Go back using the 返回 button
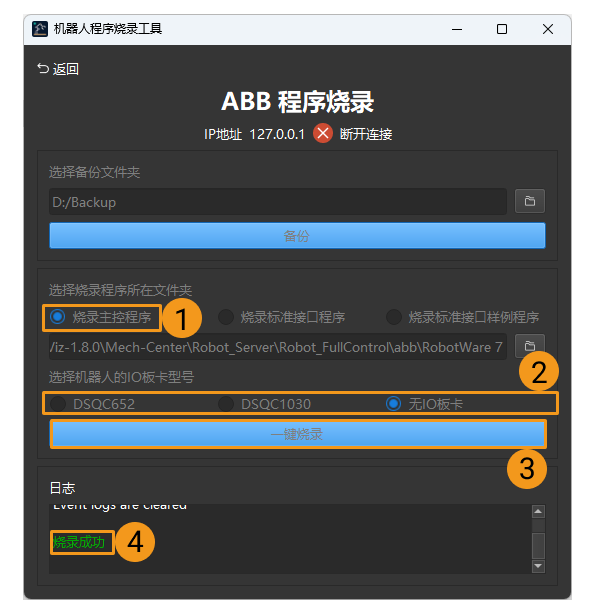The height and width of the screenshot is (604, 593). (58, 69)
